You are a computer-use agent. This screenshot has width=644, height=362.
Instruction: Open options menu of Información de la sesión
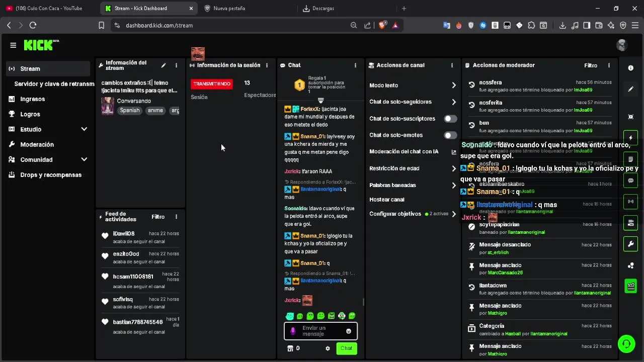(267, 65)
